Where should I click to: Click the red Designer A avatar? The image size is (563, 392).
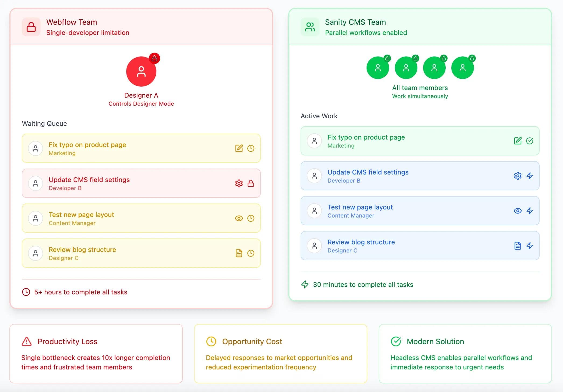[141, 72]
